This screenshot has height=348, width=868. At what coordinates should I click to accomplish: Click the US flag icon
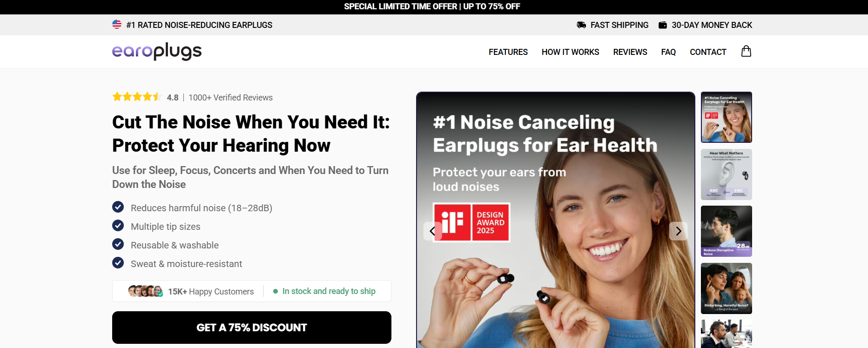[x=117, y=24]
